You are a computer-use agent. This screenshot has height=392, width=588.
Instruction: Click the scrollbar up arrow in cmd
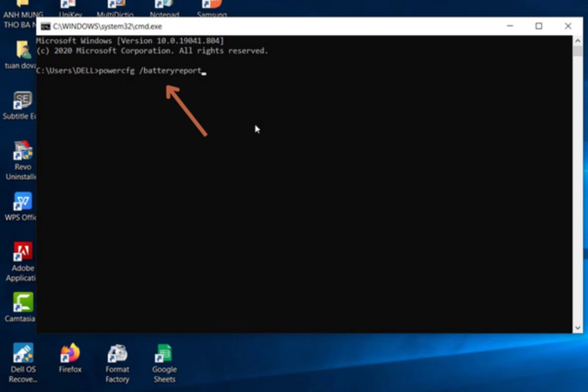click(576, 40)
